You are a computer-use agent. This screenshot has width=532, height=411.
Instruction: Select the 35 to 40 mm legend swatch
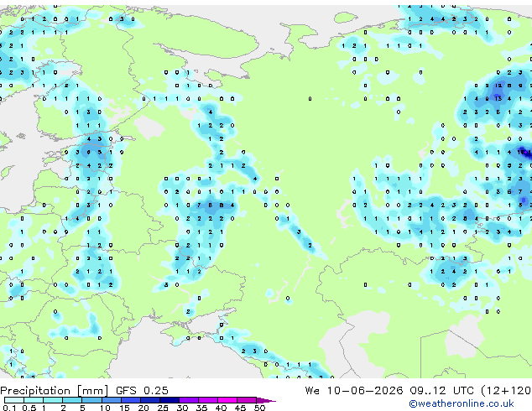tap(208, 400)
